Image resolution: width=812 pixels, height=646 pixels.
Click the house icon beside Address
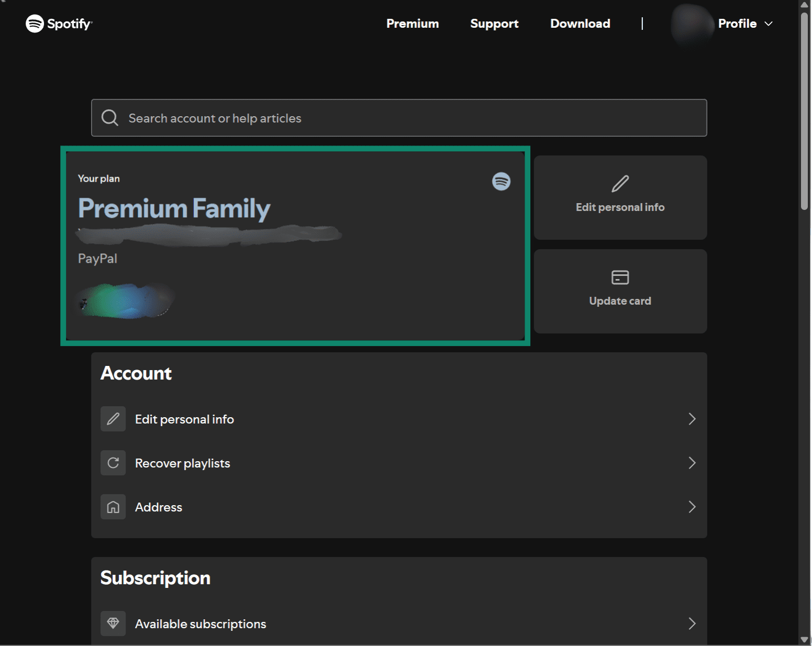click(113, 507)
